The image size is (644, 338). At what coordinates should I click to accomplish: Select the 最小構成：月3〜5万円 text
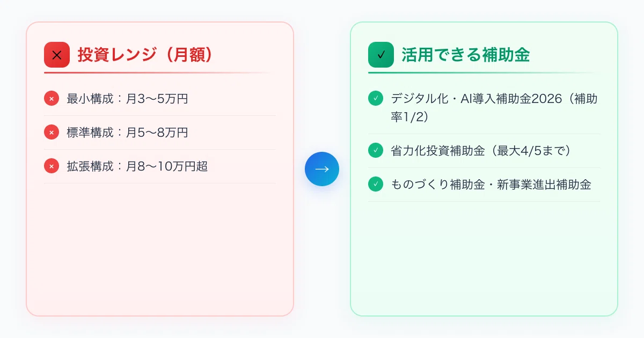pos(127,99)
